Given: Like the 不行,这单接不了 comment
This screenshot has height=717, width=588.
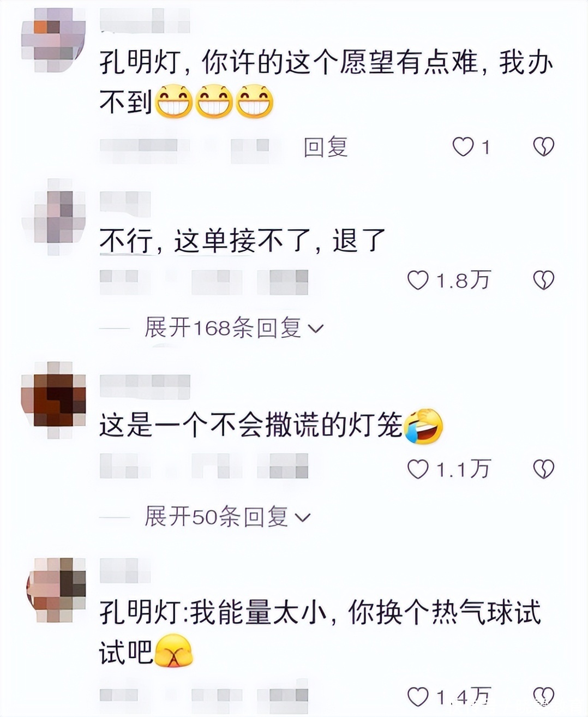Looking at the screenshot, I should 418,280.
